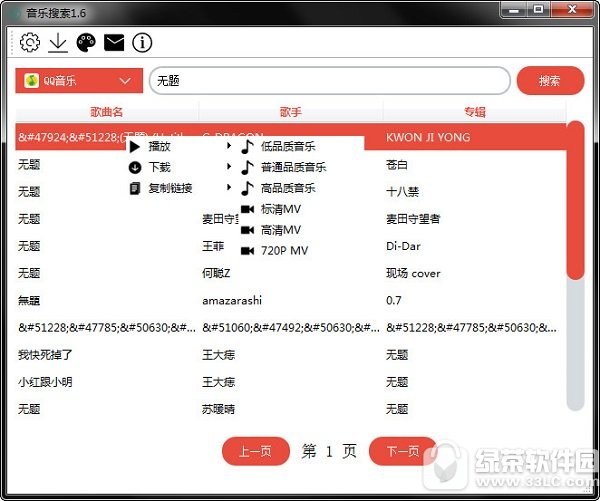Click the gray scrollbar track below thumb
This screenshot has height=501, width=600.
(x=575, y=344)
